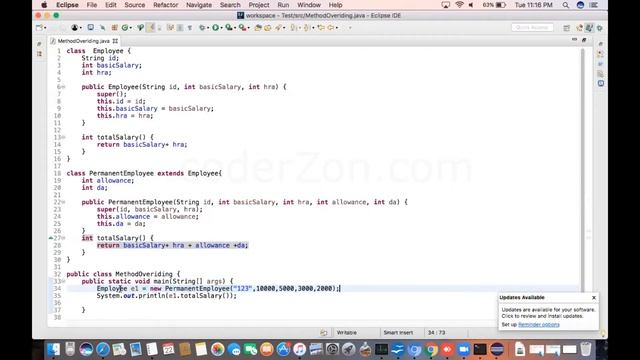
Task: Open the File menu
Action: [x=92, y=5]
